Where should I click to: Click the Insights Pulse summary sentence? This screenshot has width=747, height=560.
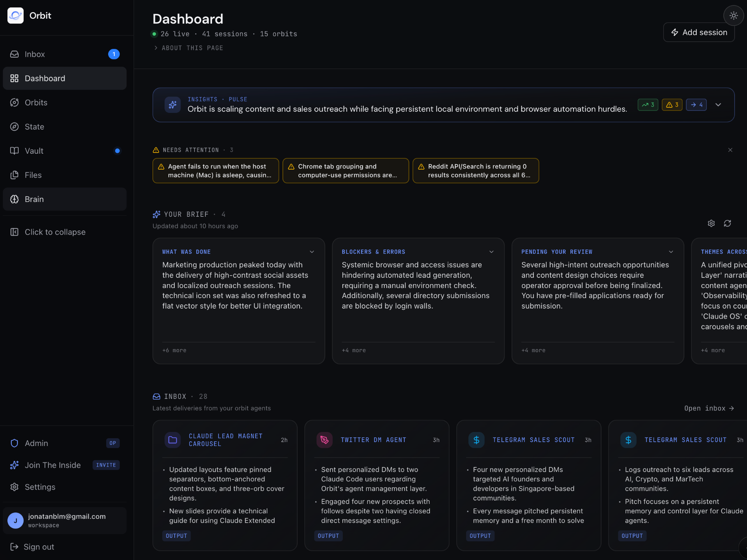click(407, 109)
